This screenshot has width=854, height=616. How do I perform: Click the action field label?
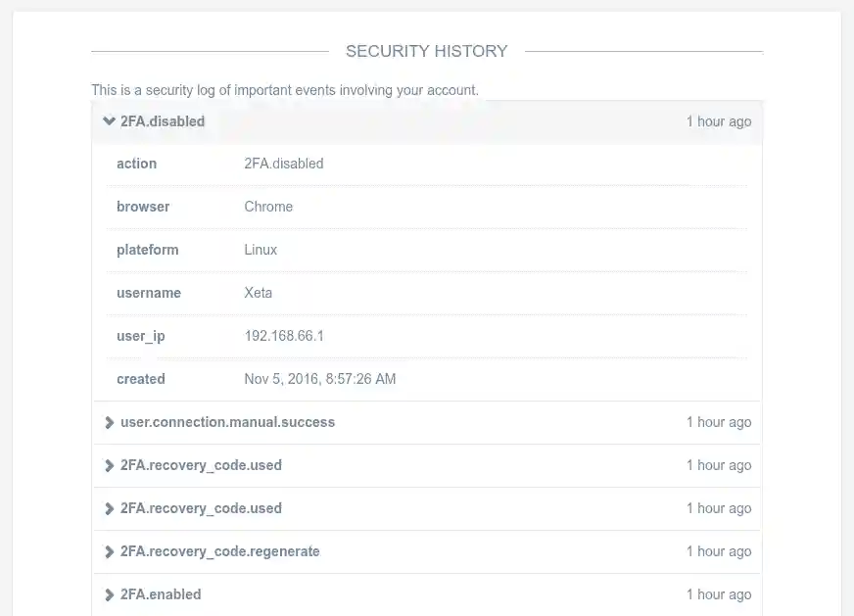click(136, 164)
